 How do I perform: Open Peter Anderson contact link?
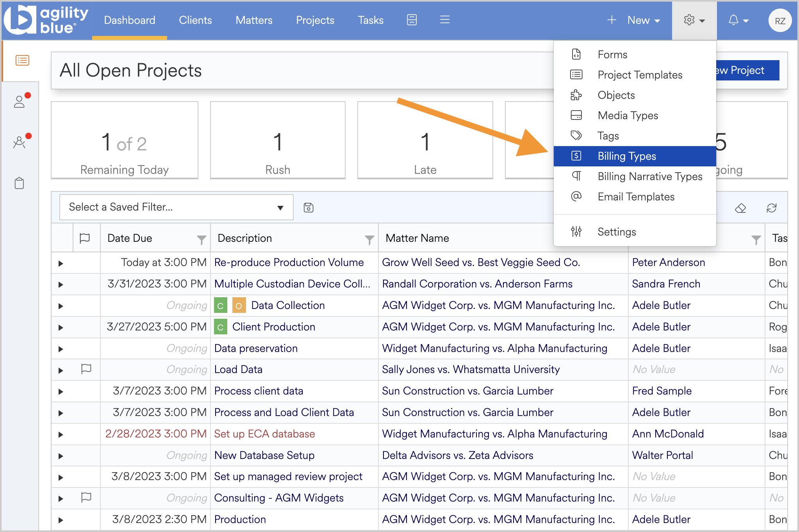[x=669, y=262]
